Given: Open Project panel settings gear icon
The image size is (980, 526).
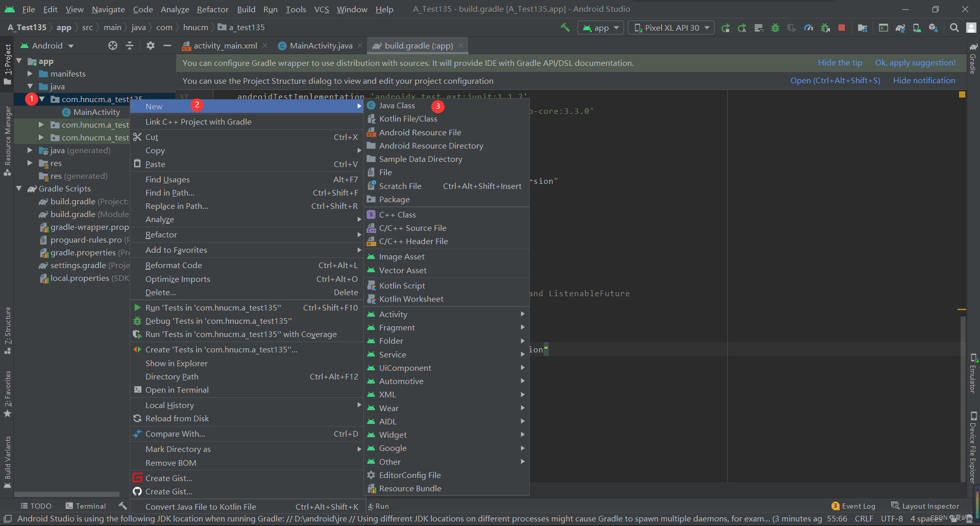Looking at the screenshot, I should [x=150, y=45].
